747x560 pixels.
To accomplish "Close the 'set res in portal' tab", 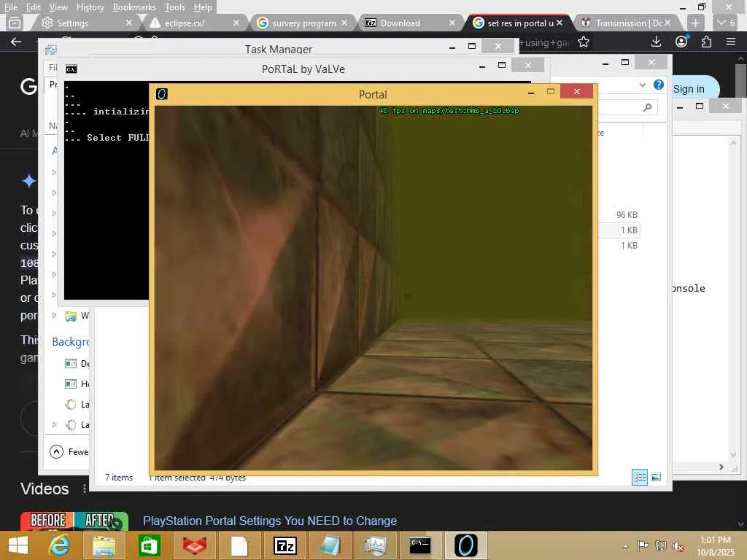I will point(560,23).
